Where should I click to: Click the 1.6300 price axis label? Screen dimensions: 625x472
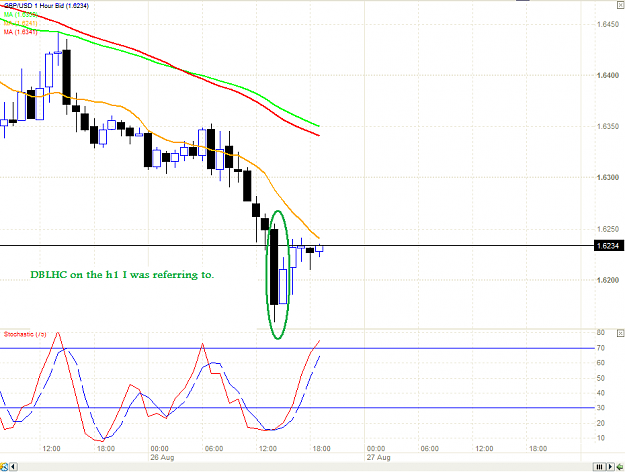(608, 177)
